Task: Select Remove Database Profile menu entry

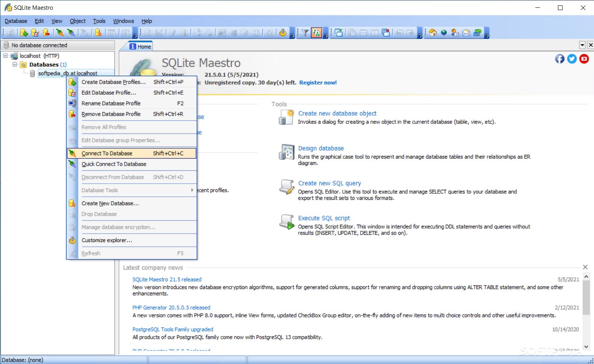Action: pyautogui.click(x=132, y=114)
